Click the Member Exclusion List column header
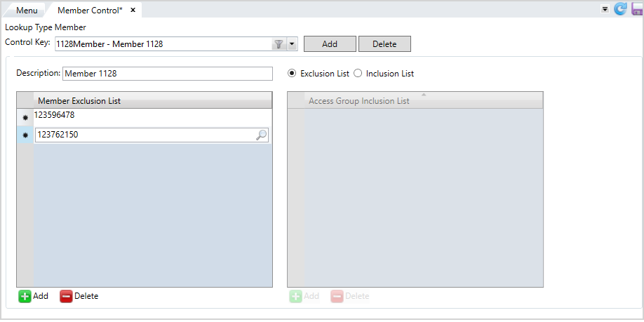Viewport: 644px width, 322px height. [x=153, y=100]
